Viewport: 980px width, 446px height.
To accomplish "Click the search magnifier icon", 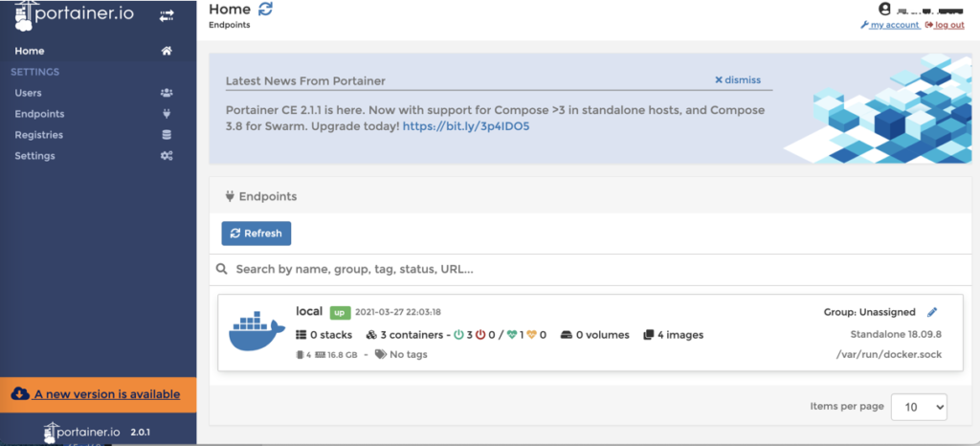I will click(221, 269).
